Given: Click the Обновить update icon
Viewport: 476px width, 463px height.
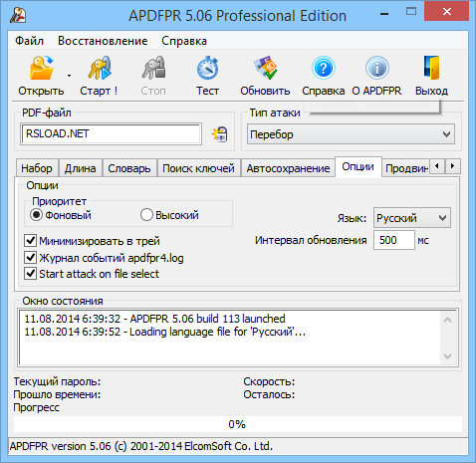Looking at the screenshot, I should point(265,69).
